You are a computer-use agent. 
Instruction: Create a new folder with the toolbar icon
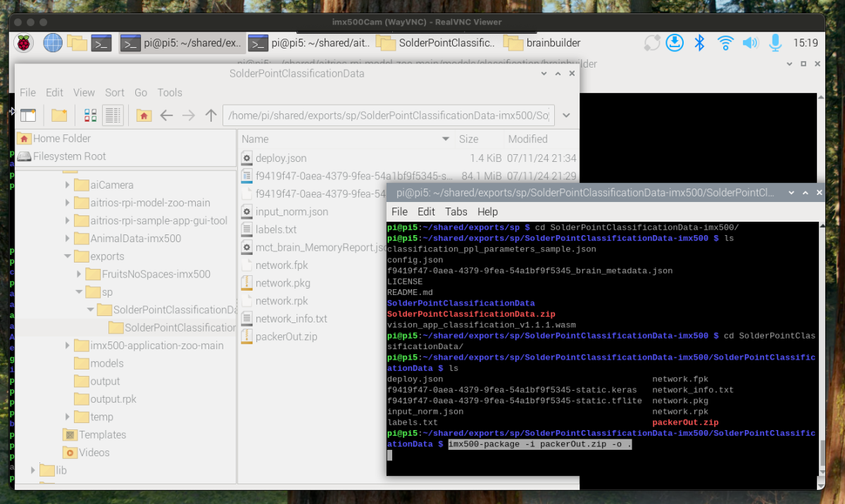(x=59, y=115)
